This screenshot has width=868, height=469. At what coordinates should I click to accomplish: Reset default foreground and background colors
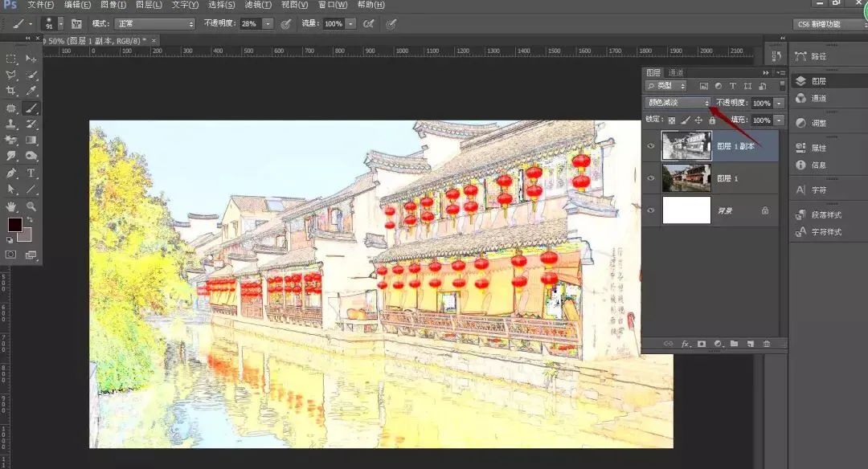tap(10, 240)
